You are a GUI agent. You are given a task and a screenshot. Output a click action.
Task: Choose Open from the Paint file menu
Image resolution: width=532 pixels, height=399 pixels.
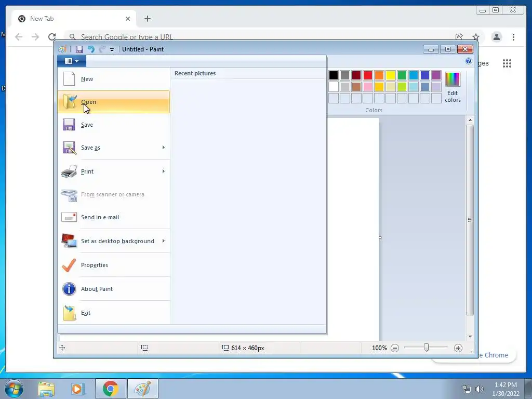[114, 102]
